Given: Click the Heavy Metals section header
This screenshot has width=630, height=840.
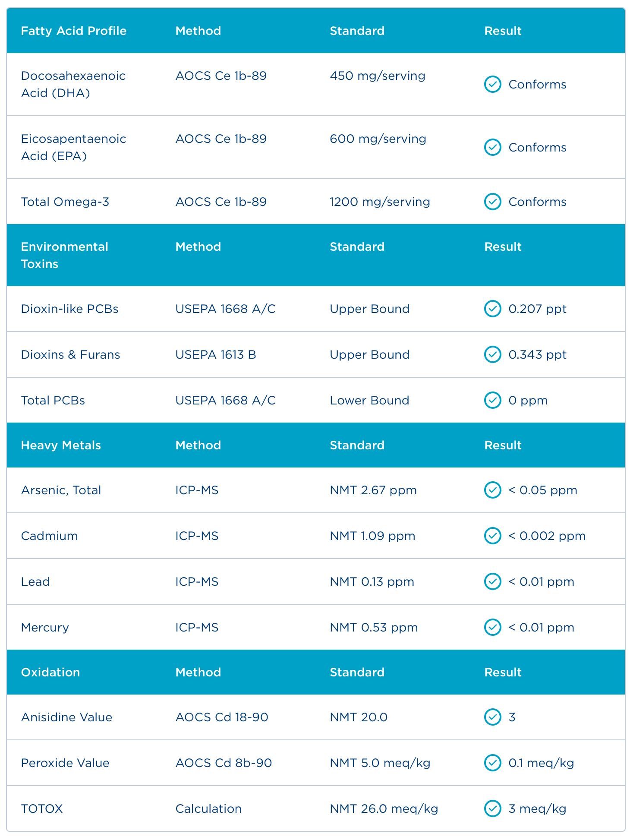Looking at the screenshot, I should (x=61, y=445).
